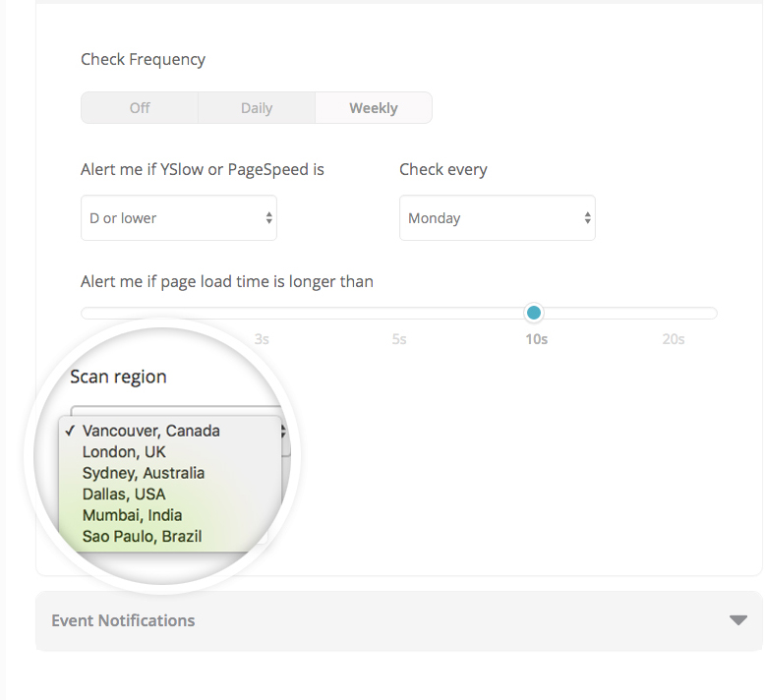
Task: Open the Event Notifications section header
Action: click(x=123, y=620)
